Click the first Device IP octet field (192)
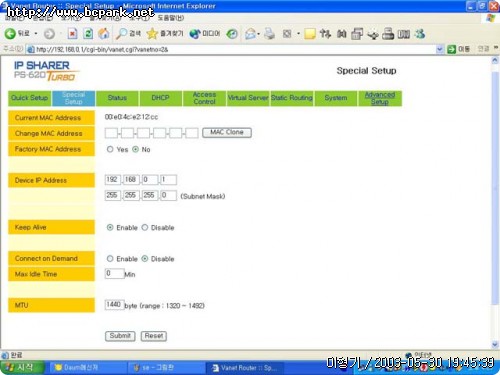The image size is (500, 375). pyautogui.click(x=113, y=180)
